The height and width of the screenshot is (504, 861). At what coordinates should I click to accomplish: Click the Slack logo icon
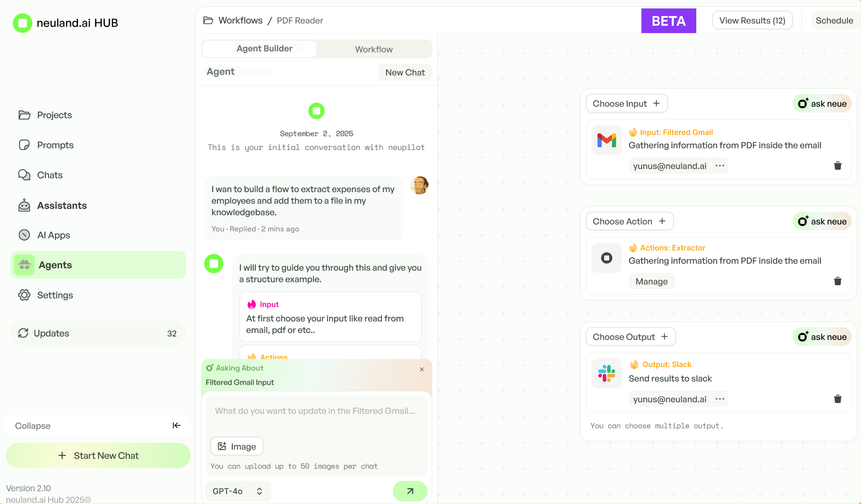pos(606,373)
